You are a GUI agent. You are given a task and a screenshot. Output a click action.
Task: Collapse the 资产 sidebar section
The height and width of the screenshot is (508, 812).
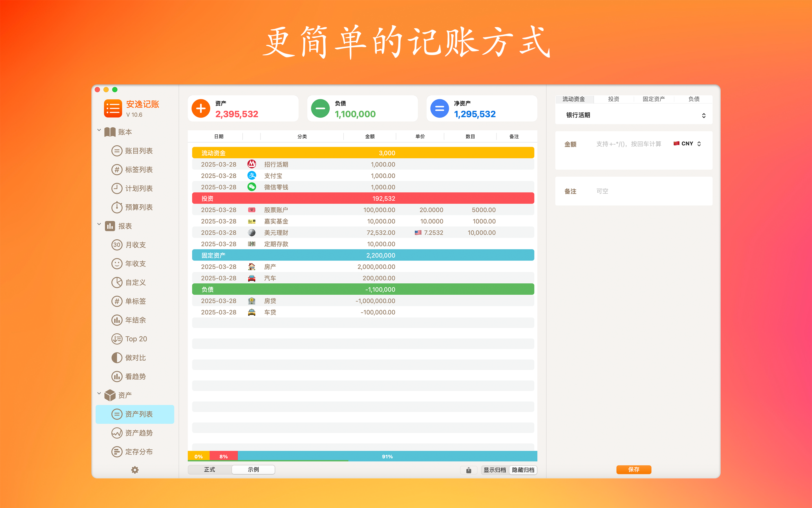tap(99, 393)
